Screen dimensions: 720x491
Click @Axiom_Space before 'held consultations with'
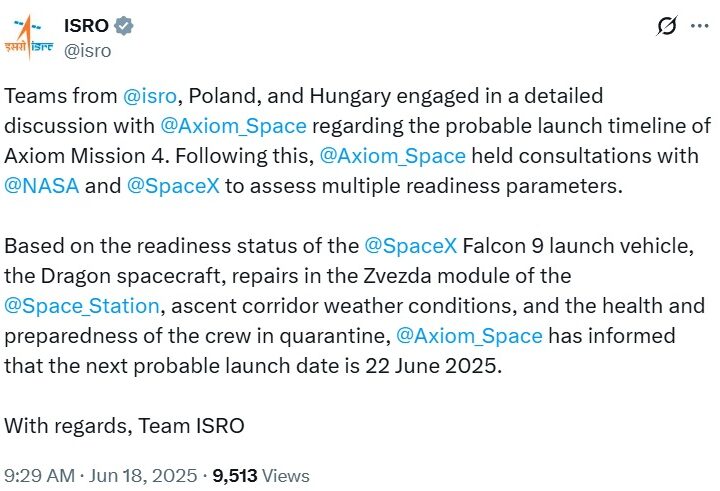click(392, 155)
